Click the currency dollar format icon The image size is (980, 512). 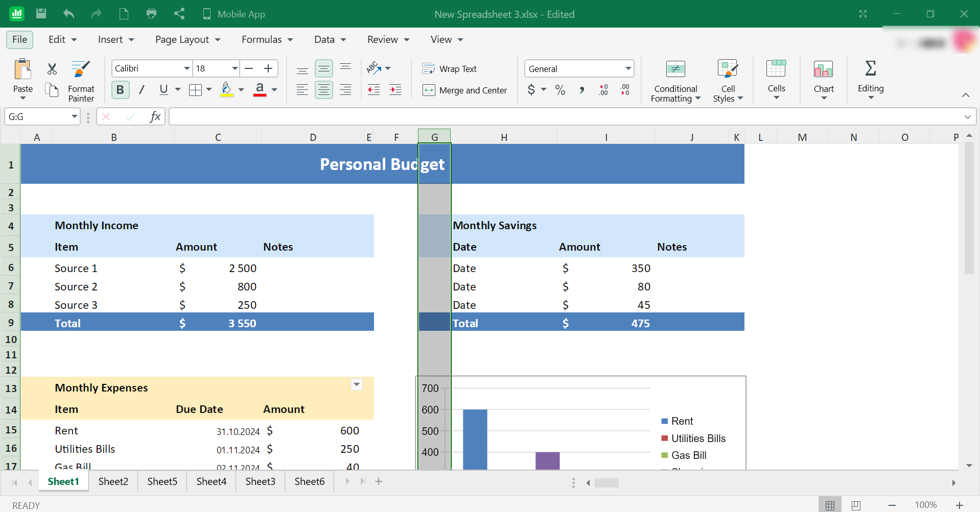pos(531,90)
